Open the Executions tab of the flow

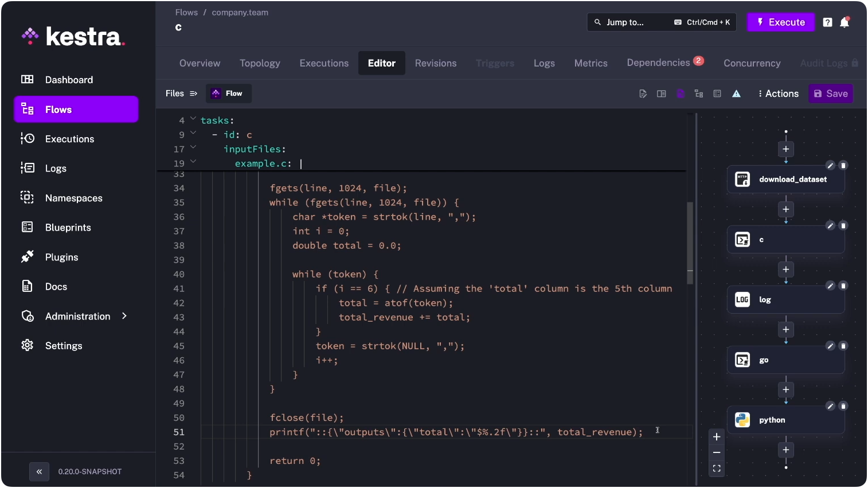324,63
